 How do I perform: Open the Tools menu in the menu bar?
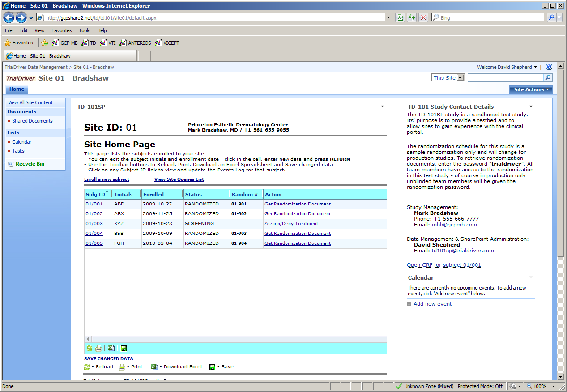(84, 30)
